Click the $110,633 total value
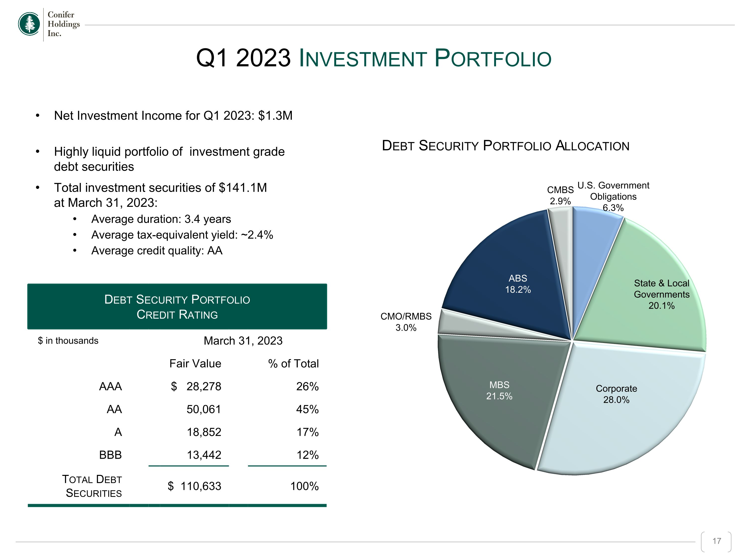 [194, 486]
